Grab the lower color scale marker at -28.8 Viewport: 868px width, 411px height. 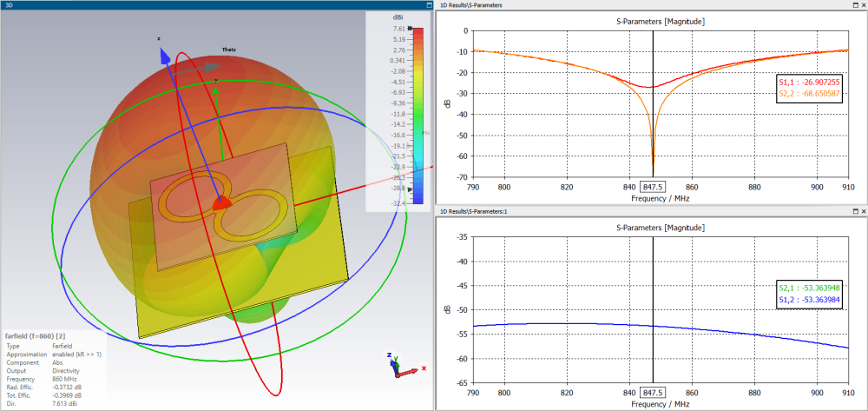pos(411,189)
